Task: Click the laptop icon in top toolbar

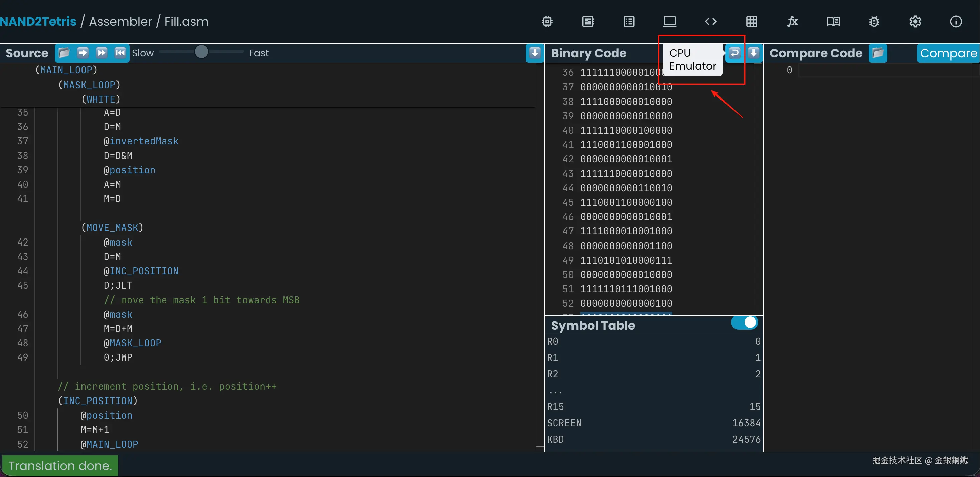Action: click(x=670, y=22)
